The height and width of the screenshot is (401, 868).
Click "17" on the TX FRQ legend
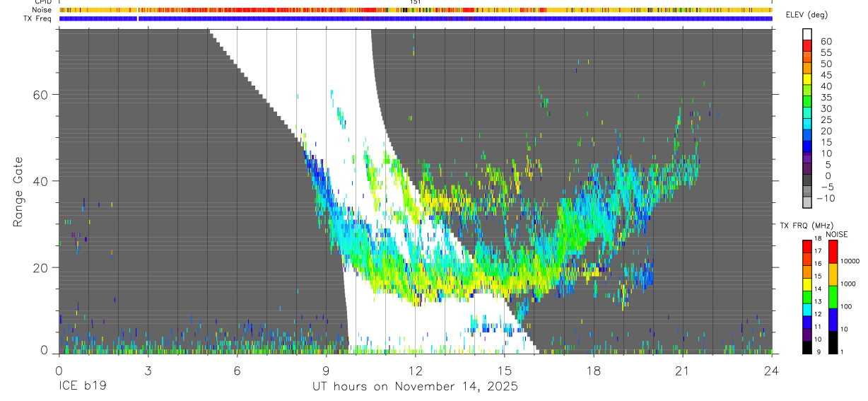(x=818, y=251)
